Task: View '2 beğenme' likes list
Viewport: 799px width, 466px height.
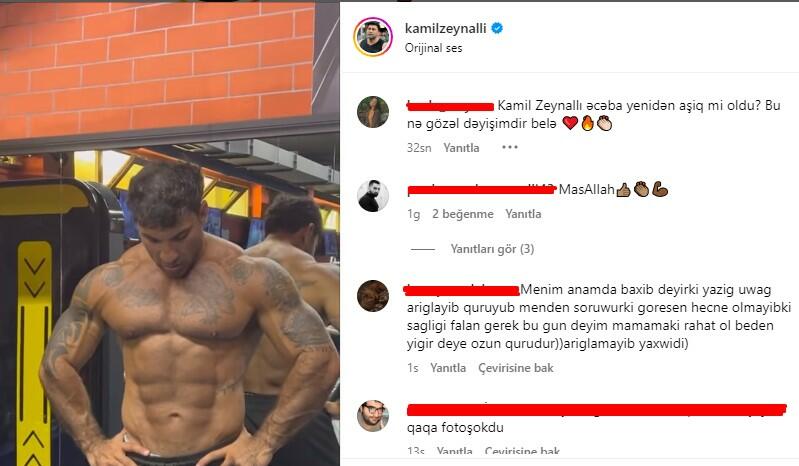Action: click(463, 214)
